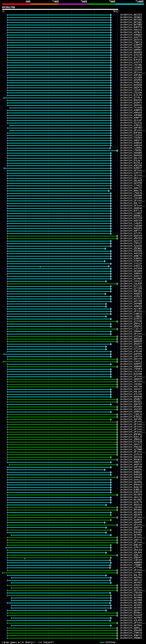Select the UniRef100_A7APX0 label
The height and width of the screenshot is (644, 146).
[131, 261]
